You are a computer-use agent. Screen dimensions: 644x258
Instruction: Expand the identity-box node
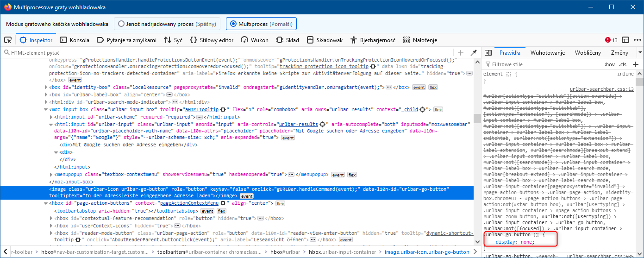46,88
